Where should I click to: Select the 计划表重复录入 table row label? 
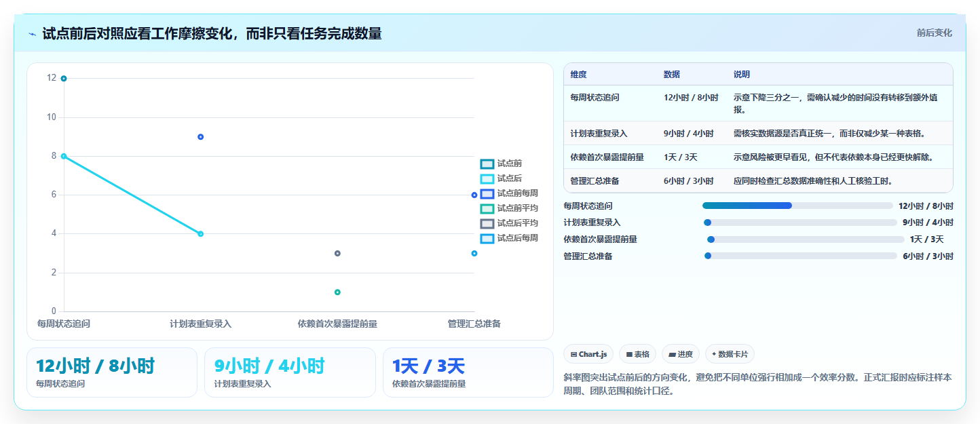click(599, 134)
